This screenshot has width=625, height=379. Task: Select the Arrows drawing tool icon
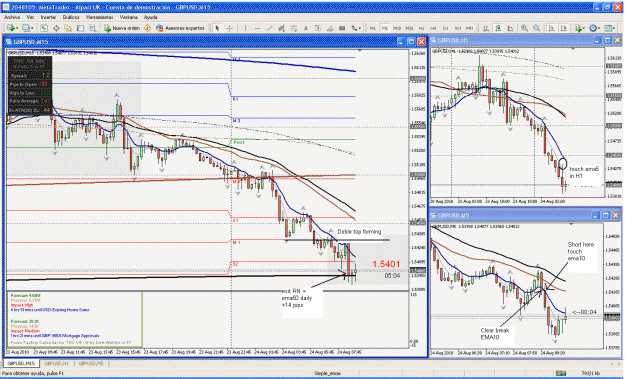coord(354,28)
